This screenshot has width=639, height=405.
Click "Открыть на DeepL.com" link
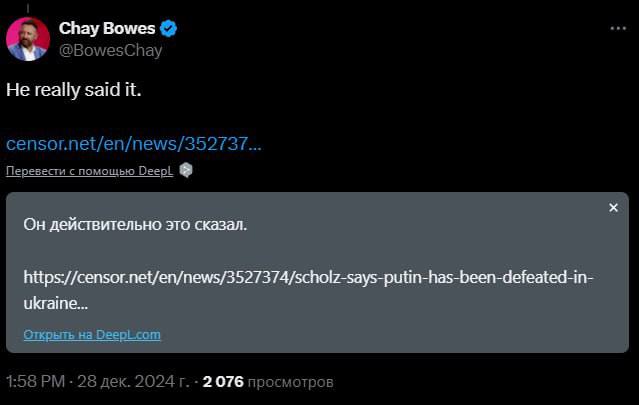click(92, 335)
